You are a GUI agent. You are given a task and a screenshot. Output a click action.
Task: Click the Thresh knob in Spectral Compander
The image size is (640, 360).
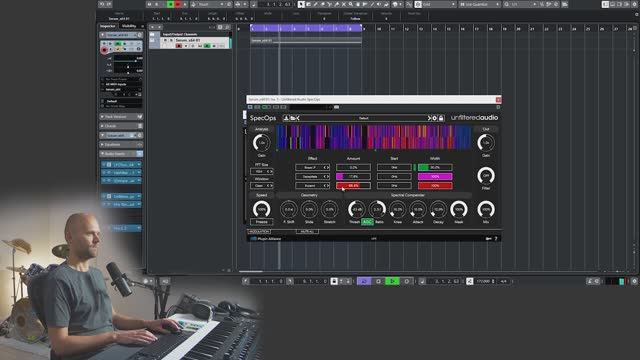pos(356,209)
